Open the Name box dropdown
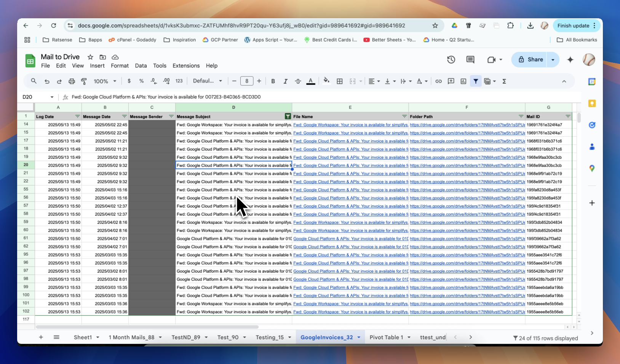620x364 pixels. (x=52, y=97)
